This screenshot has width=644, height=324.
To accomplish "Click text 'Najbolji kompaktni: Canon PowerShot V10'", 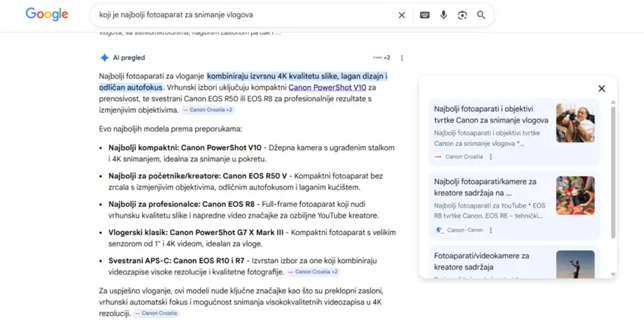I will [185, 148].
